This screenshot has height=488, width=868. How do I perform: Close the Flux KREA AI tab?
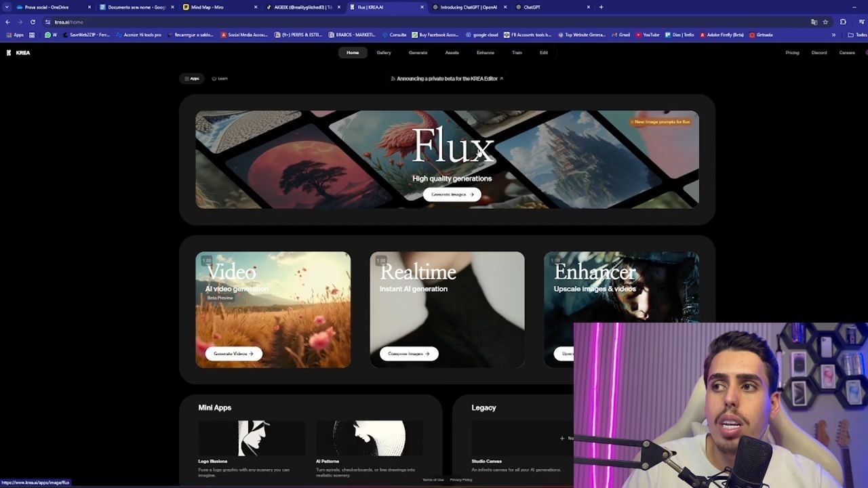click(422, 7)
